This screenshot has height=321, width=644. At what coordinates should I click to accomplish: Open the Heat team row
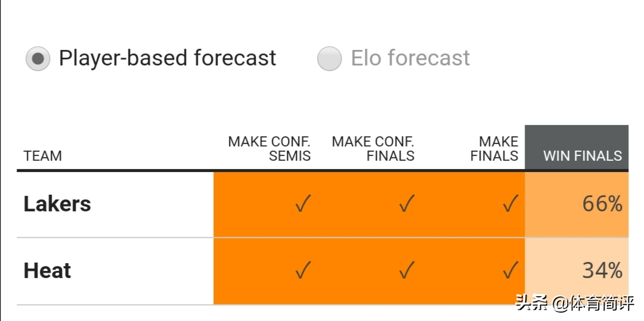pos(47,271)
